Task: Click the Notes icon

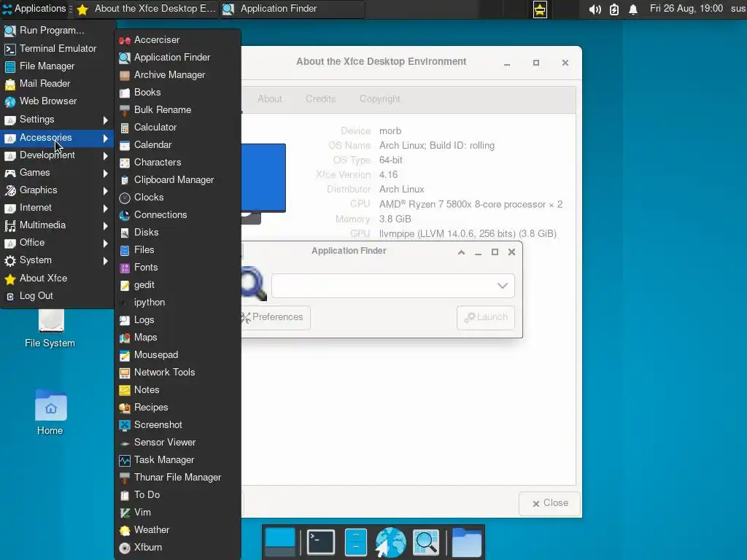Action: pos(124,390)
